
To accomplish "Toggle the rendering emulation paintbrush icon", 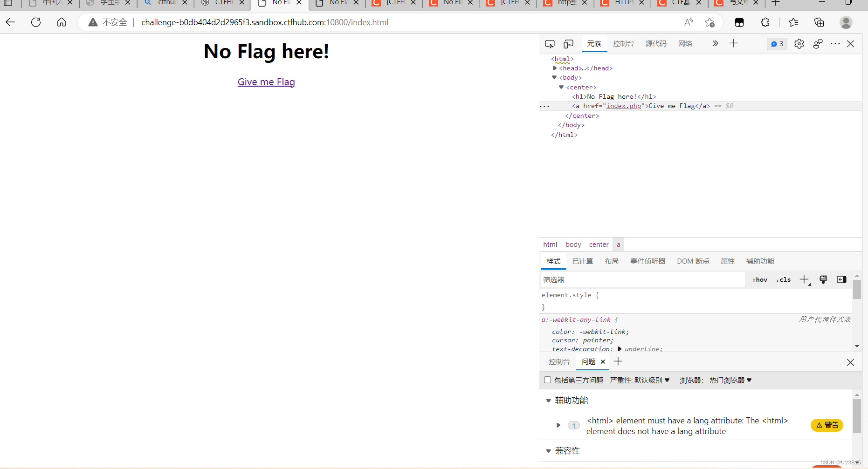I will click(823, 279).
